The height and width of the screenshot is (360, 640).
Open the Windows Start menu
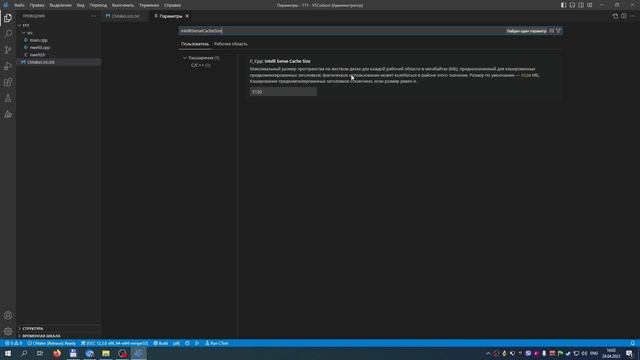(x=8, y=353)
